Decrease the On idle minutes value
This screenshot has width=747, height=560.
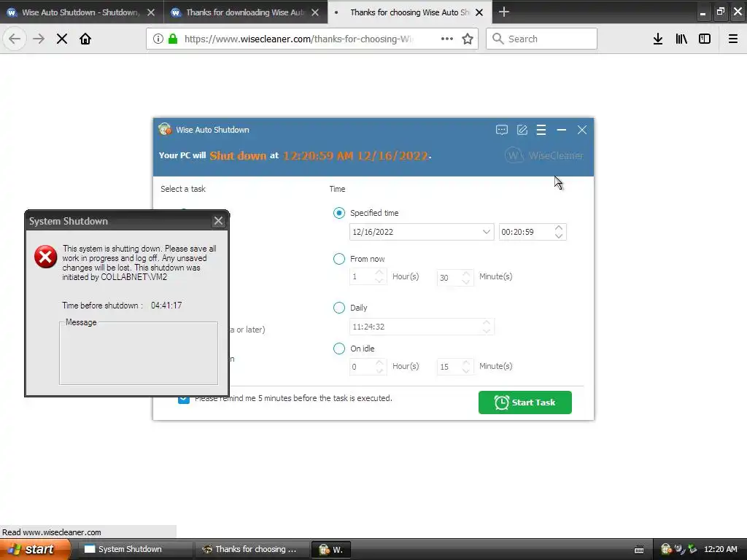[466, 370]
